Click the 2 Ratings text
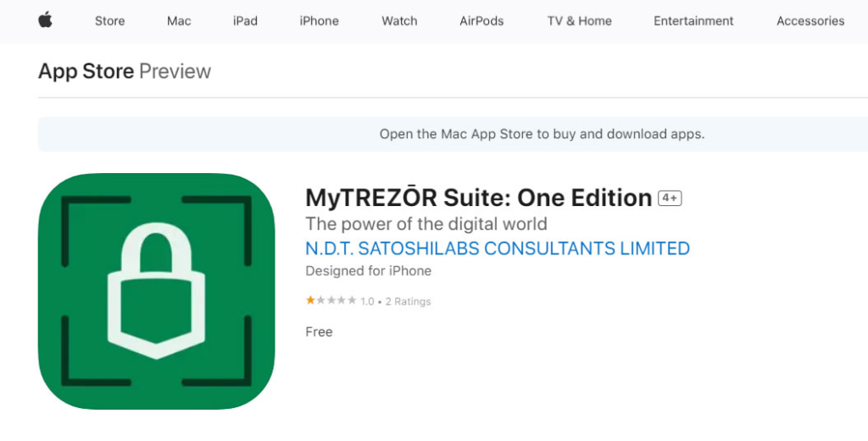 click(x=408, y=301)
